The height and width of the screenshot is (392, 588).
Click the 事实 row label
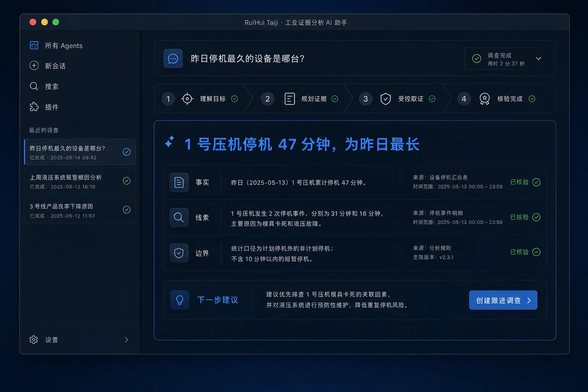point(202,182)
